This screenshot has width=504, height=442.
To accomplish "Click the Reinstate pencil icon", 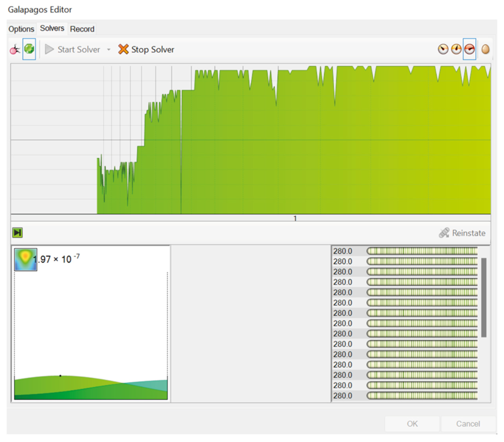I will pos(444,233).
